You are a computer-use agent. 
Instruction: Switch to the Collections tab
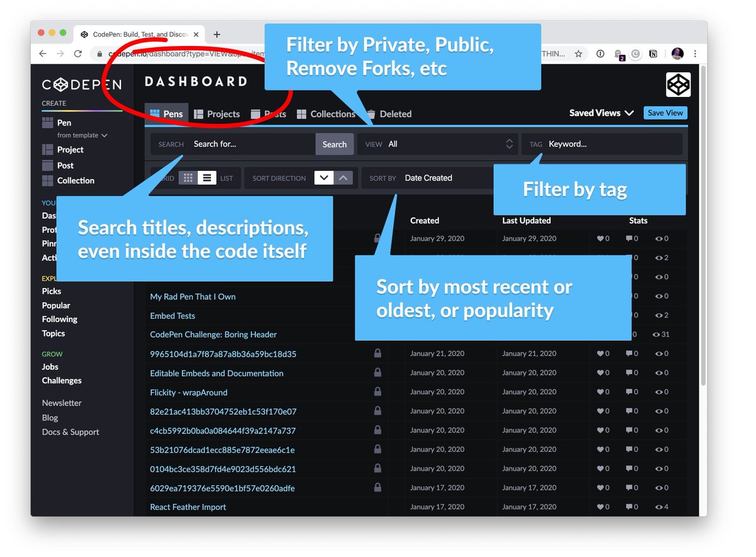point(326,114)
